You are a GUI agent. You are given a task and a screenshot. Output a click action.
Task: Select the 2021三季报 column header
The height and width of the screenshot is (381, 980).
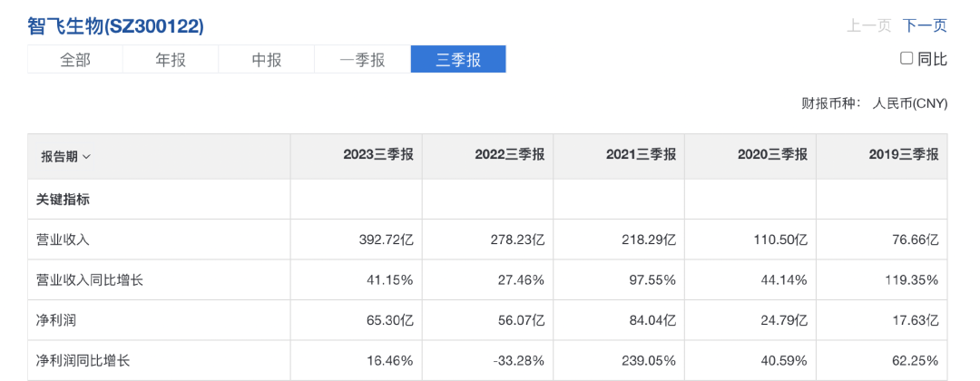[641, 155]
